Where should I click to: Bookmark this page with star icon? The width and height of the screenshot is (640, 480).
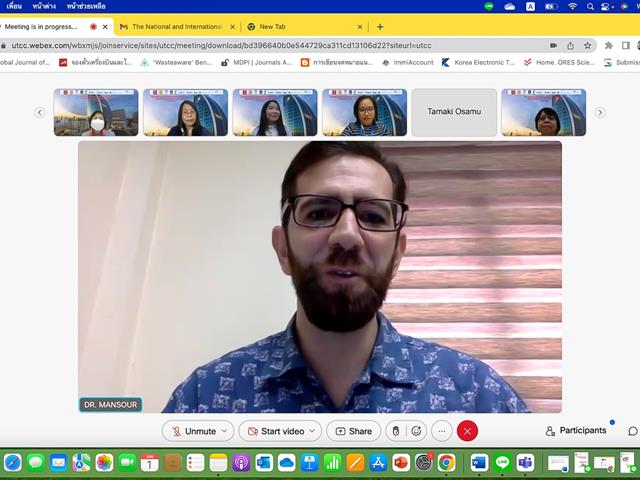pyautogui.click(x=587, y=45)
